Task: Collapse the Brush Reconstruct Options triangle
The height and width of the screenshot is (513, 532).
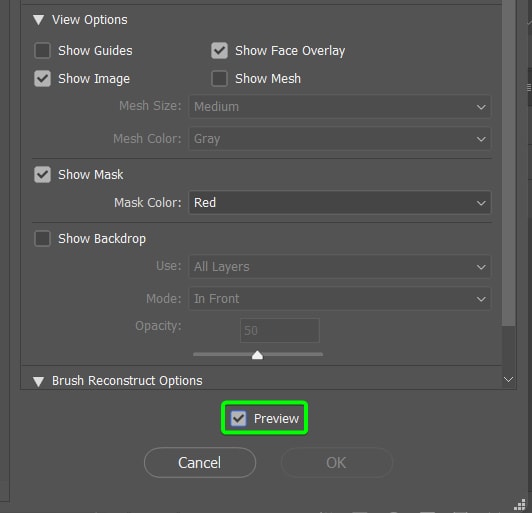Action: tap(38, 381)
